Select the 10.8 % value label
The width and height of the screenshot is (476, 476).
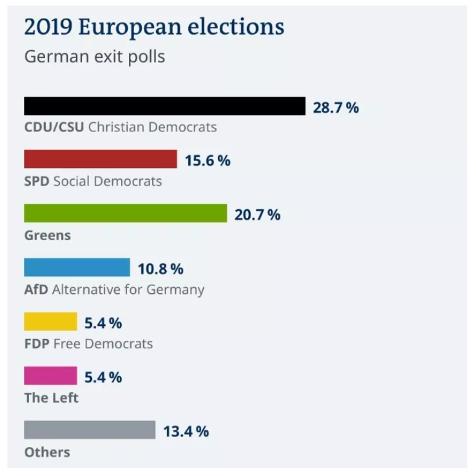pos(161,269)
